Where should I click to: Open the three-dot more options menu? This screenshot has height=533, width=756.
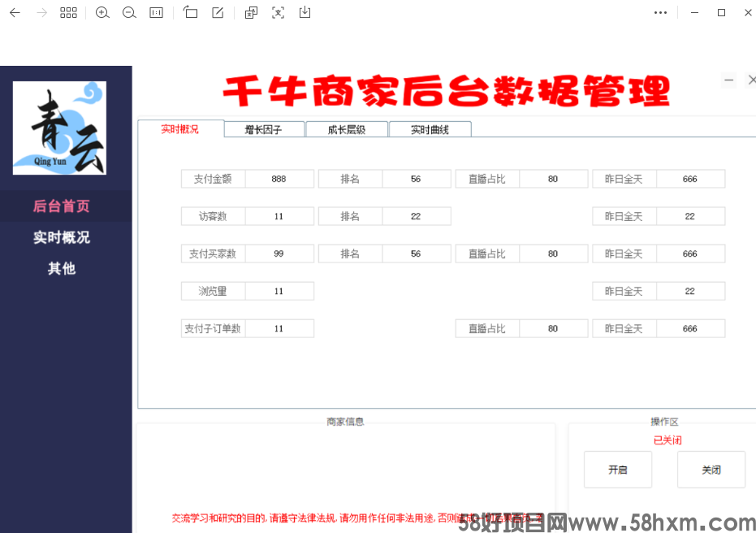click(x=660, y=12)
